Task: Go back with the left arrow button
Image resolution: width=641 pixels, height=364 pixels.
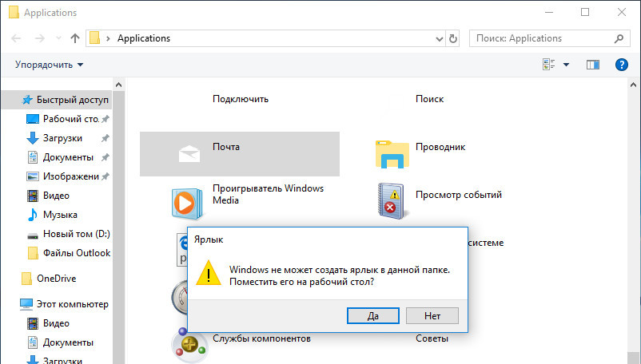Action: pyautogui.click(x=16, y=38)
